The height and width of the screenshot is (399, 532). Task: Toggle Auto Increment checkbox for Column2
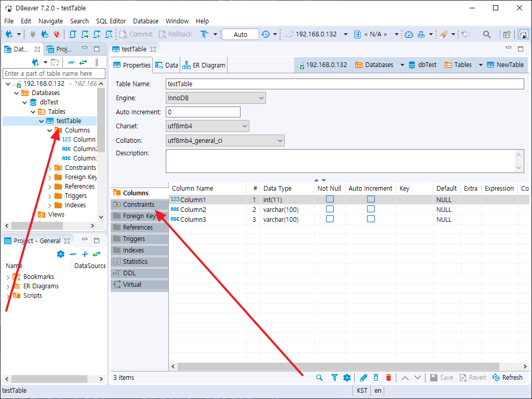[371, 209]
